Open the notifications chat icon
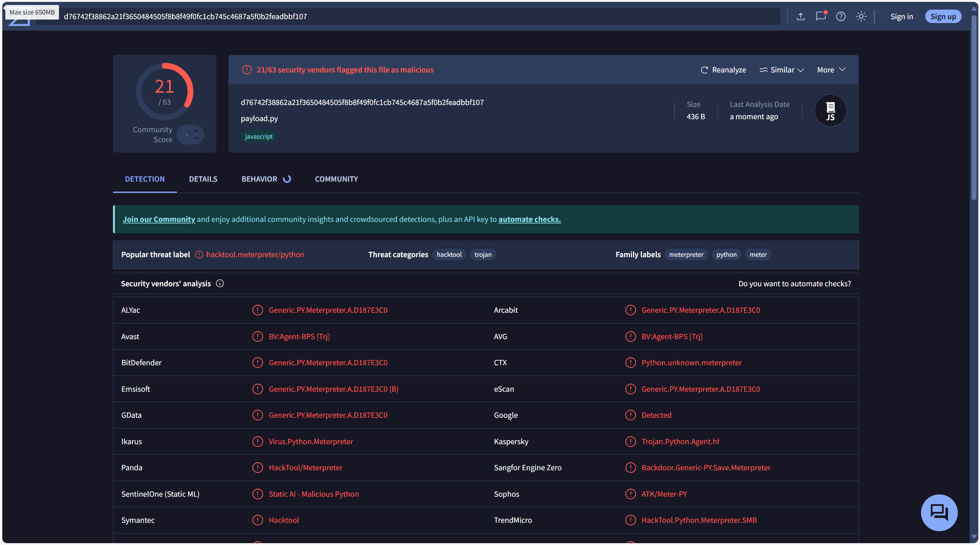This screenshot has height=545, width=980. [821, 16]
